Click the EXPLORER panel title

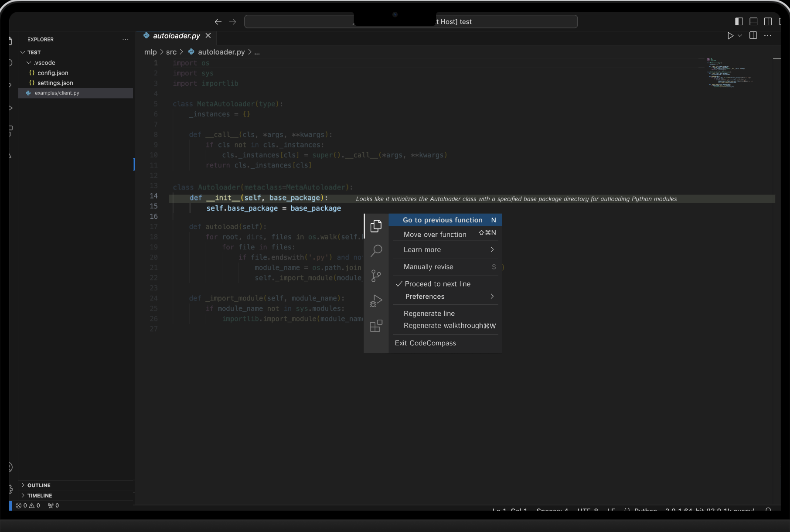(41, 39)
